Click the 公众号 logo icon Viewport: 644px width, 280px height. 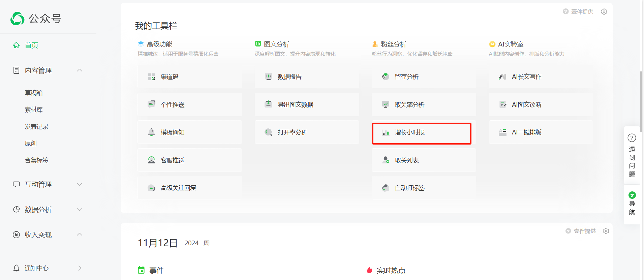[x=18, y=19]
